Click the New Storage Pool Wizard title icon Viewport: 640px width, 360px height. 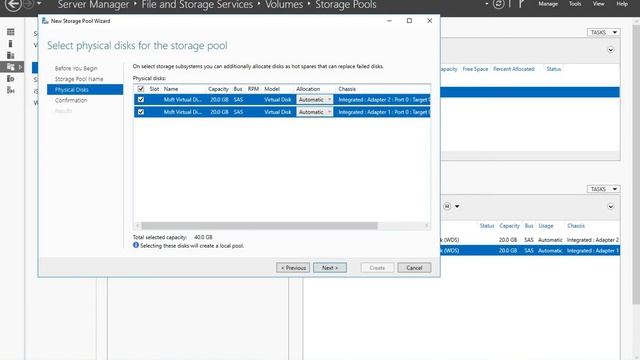click(45, 21)
